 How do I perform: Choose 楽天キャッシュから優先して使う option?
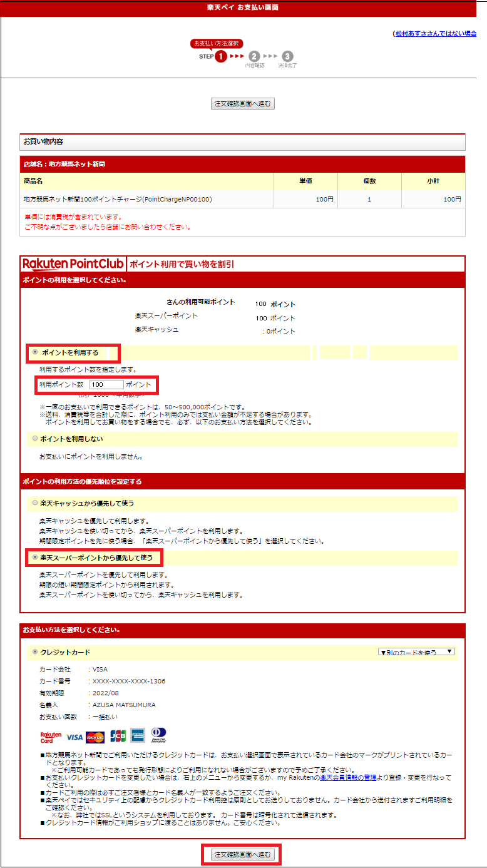tap(35, 503)
